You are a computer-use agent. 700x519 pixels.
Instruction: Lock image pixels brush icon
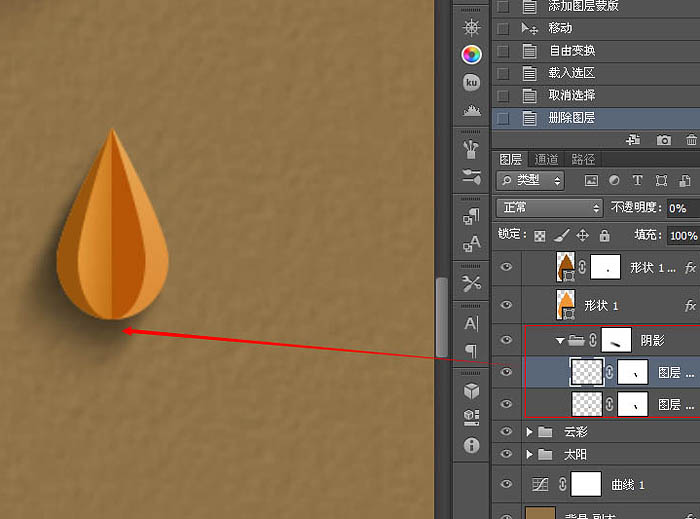point(562,235)
